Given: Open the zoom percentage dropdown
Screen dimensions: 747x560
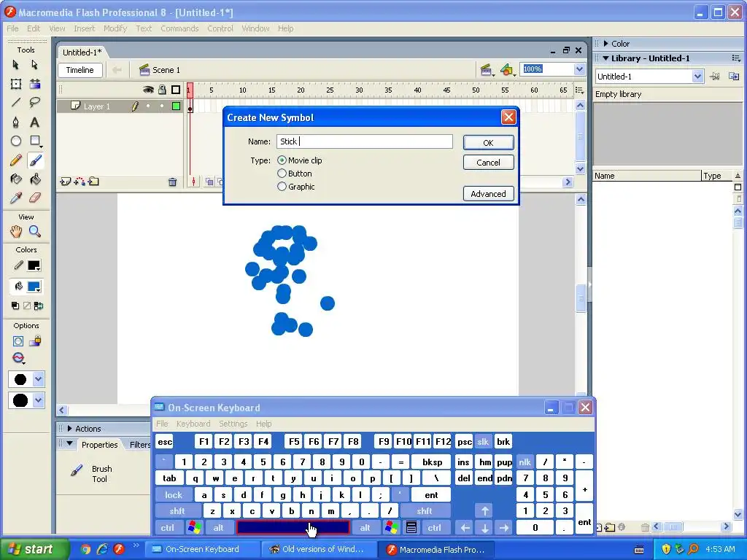Looking at the screenshot, I should (x=579, y=69).
